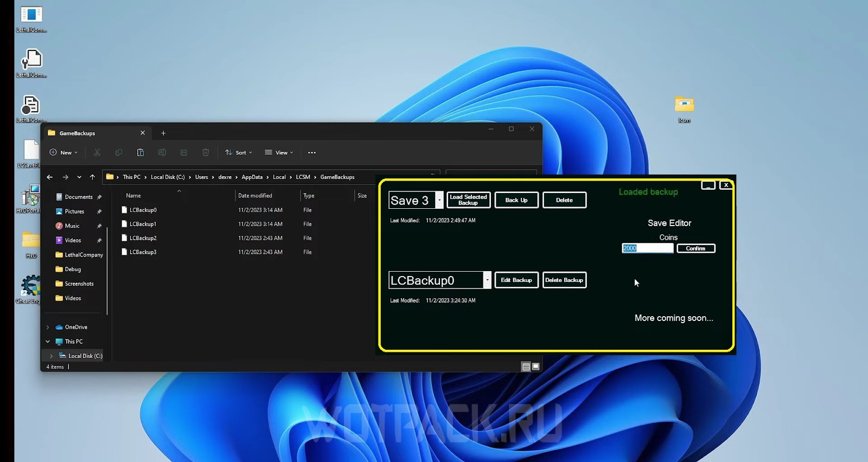The height and width of the screenshot is (462, 868).
Task: Maximize the File Explorer window
Action: click(x=511, y=129)
